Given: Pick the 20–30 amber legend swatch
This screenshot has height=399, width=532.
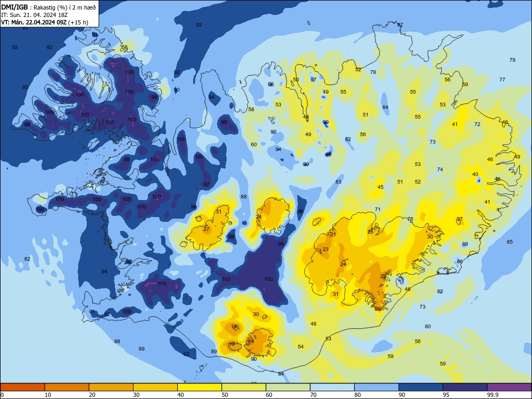Looking at the screenshot, I should [111, 387].
